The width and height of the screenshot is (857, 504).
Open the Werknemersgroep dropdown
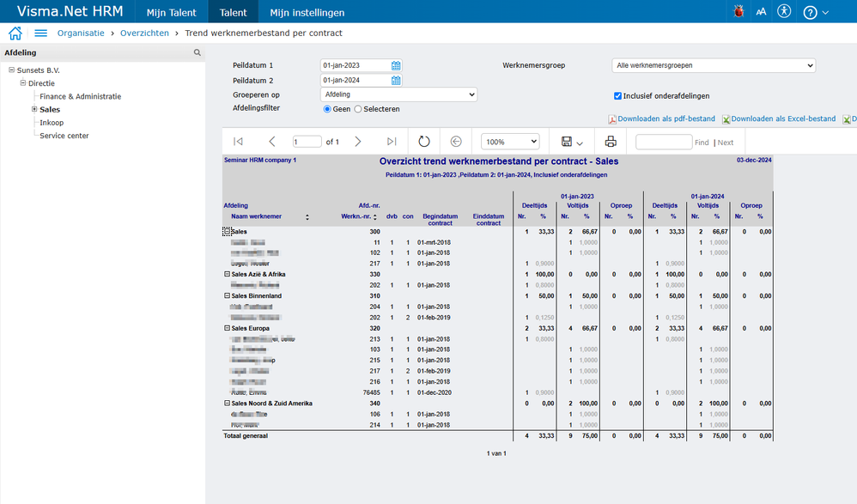pos(714,65)
